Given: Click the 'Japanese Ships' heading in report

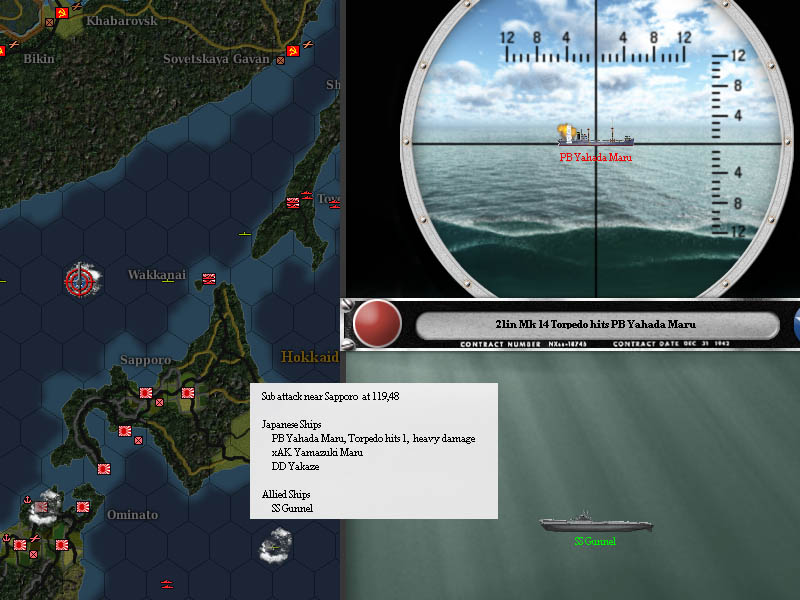Looking at the screenshot, I should point(291,424).
